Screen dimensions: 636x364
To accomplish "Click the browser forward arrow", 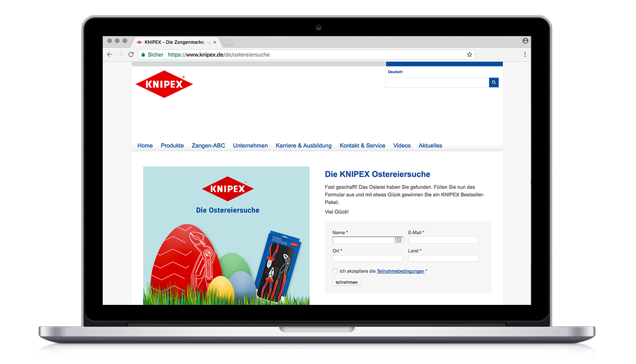I will point(120,55).
